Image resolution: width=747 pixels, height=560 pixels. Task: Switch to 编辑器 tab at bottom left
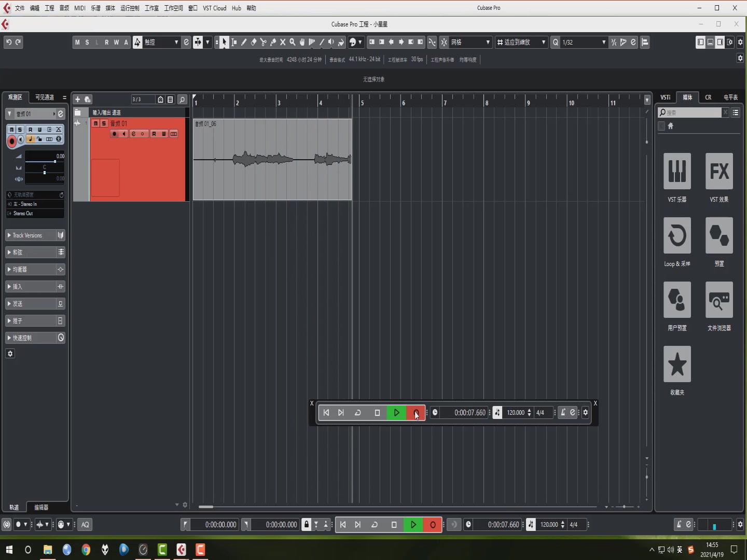[x=41, y=507]
